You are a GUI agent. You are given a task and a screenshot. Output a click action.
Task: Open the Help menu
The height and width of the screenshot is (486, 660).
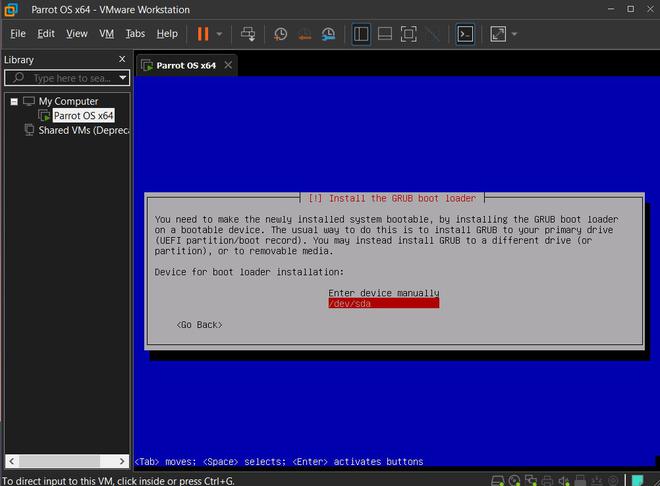tap(167, 34)
